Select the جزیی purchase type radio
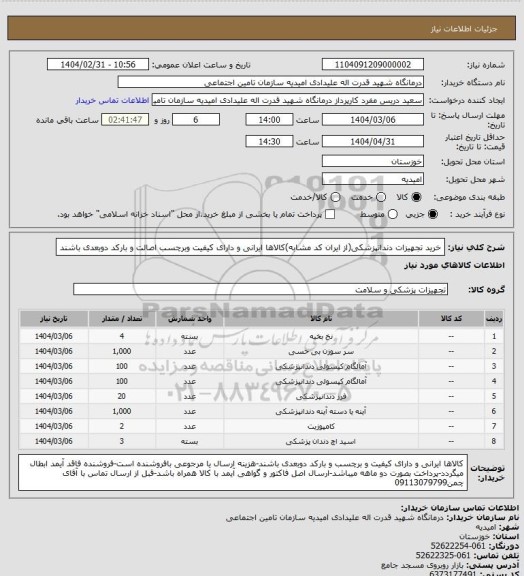Screen dimensions: 524x576 tap(433, 214)
